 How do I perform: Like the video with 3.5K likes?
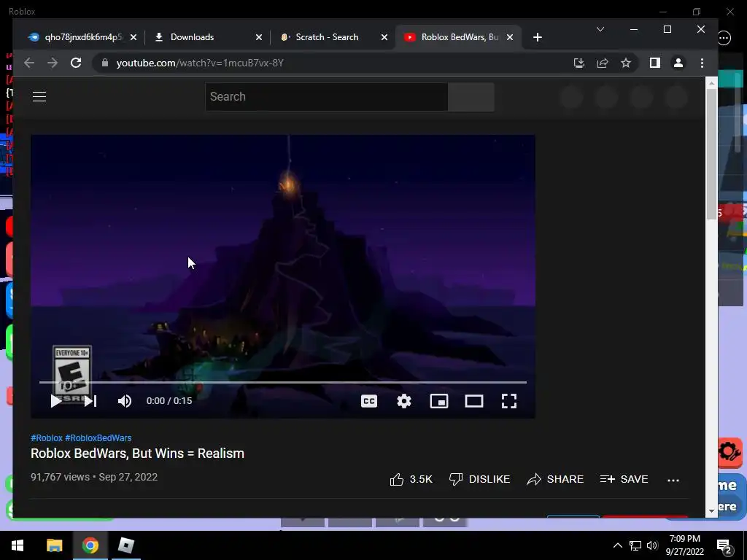click(x=411, y=479)
